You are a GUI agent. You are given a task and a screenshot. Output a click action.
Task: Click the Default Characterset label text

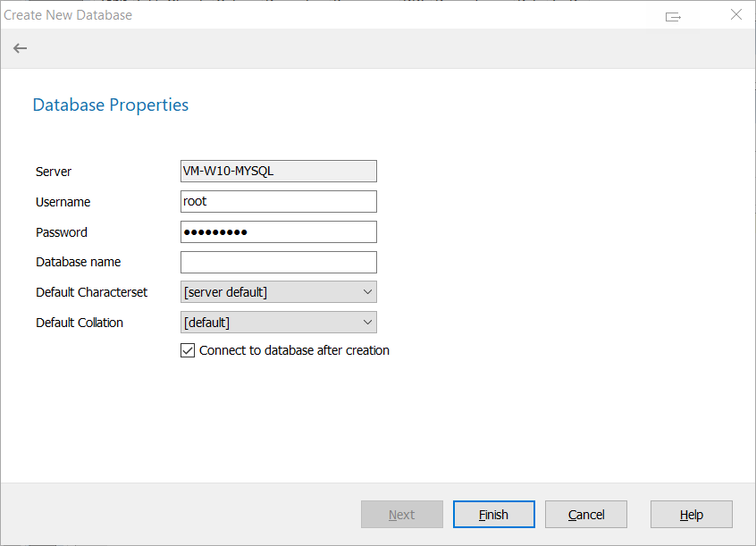91,292
